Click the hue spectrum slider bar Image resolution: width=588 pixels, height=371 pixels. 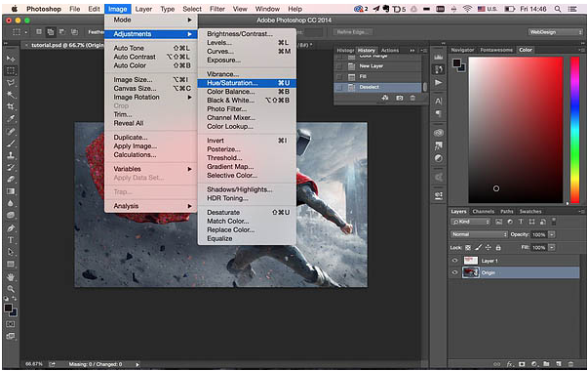click(x=575, y=130)
